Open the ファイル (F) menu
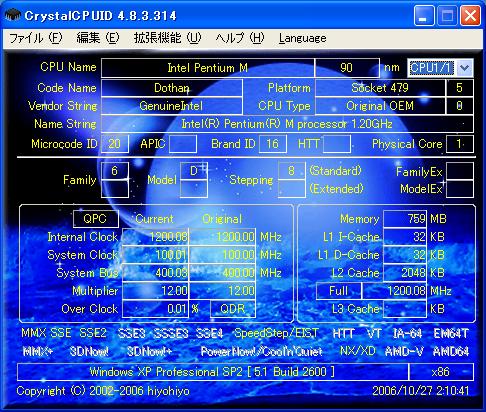This screenshot has height=412, width=486. tap(35, 38)
